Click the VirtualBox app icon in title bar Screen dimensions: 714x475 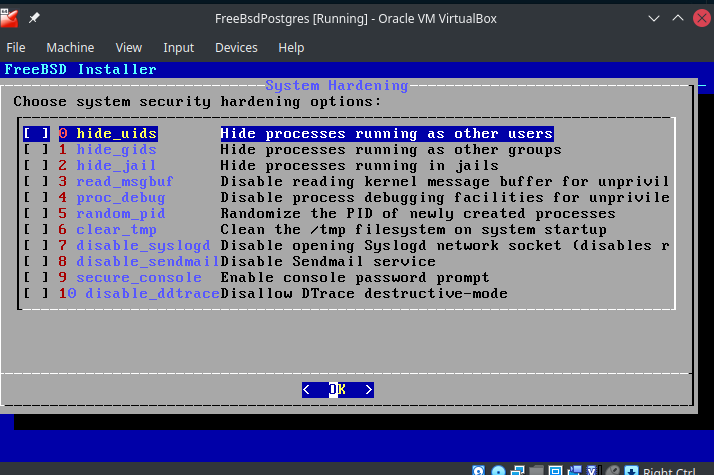[9, 18]
